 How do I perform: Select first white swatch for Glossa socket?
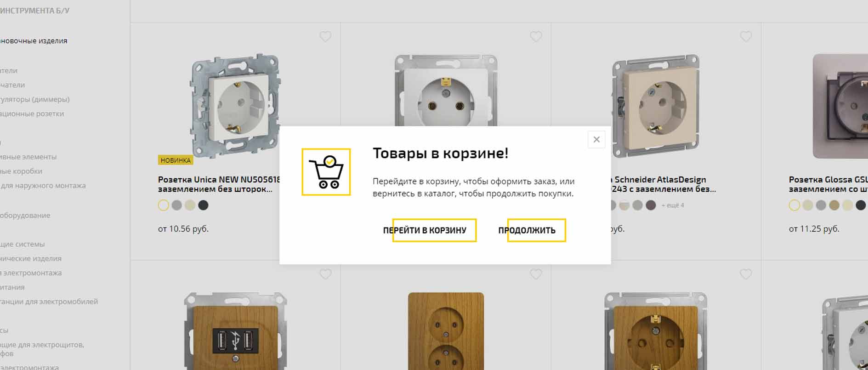point(794,205)
